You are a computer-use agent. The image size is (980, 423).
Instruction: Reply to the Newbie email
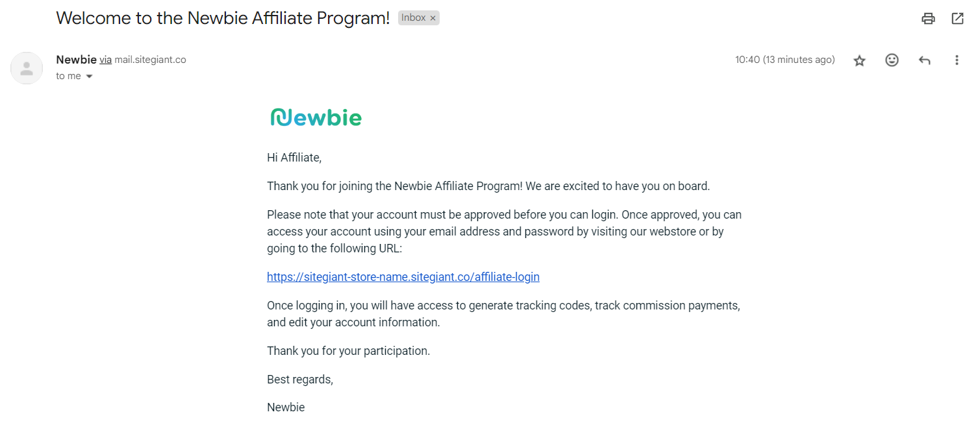(x=924, y=60)
